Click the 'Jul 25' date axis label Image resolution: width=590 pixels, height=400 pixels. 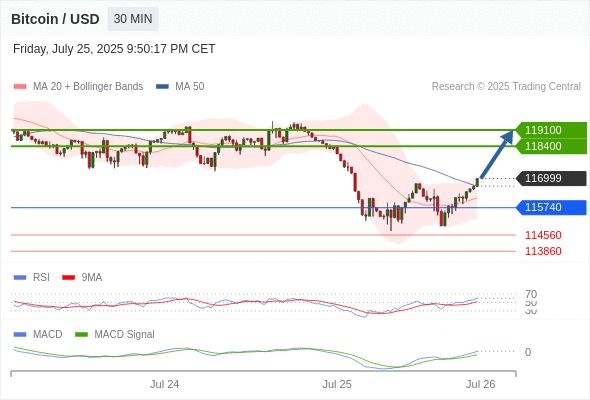pyautogui.click(x=337, y=384)
